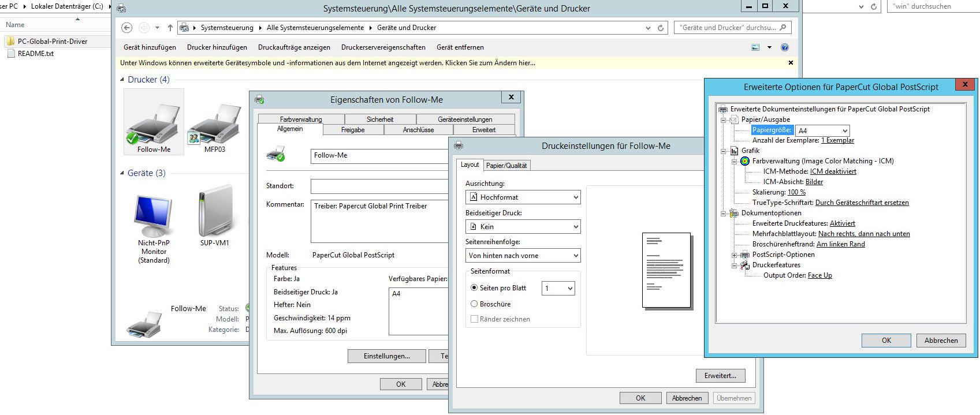Select the Seiten pro Blatt radio button
980x415 pixels.
point(474,288)
